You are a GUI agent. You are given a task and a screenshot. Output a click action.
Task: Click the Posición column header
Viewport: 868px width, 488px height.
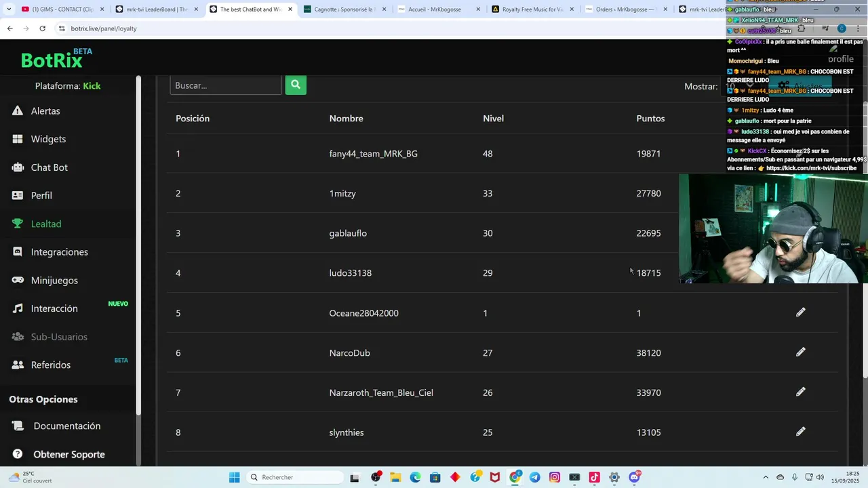193,119
